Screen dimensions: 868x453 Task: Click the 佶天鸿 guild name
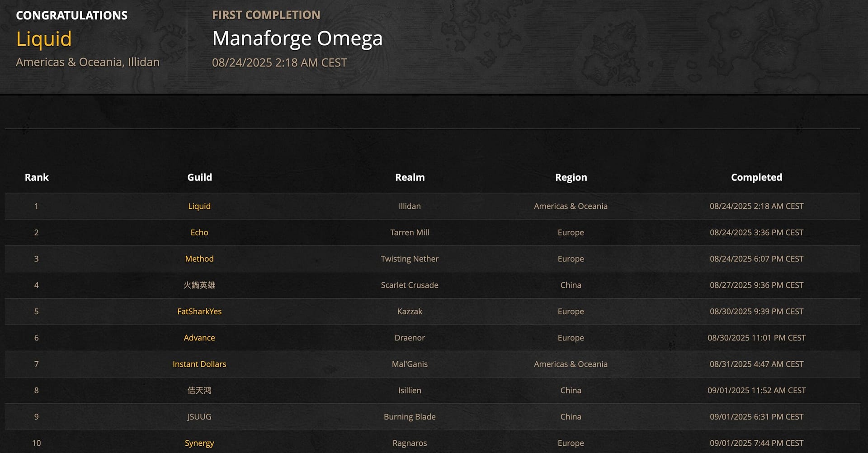coord(199,391)
